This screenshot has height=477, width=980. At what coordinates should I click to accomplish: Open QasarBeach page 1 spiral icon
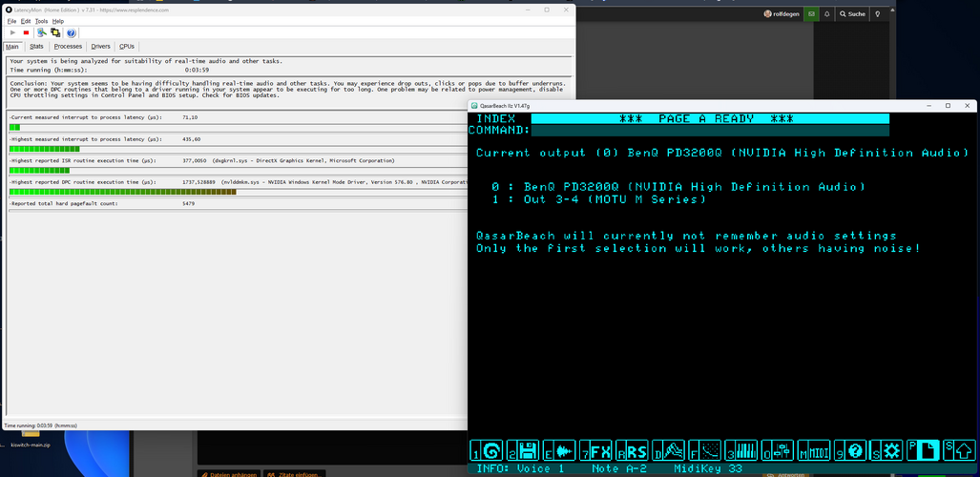pos(487,450)
